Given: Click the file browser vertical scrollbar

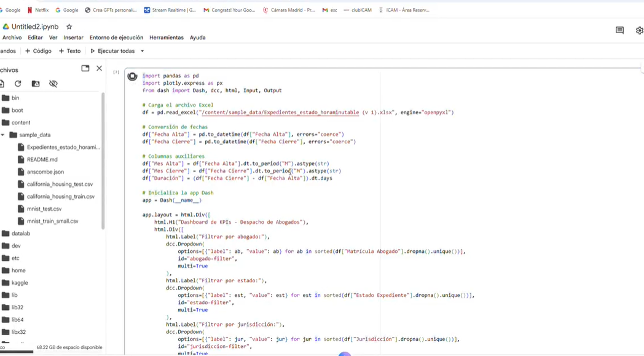Looking at the screenshot, I should pyautogui.click(x=103, y=160).
